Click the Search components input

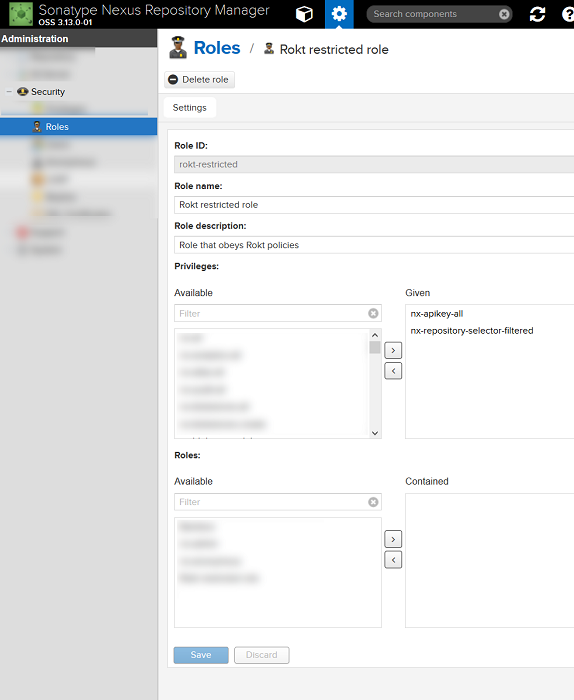tap(435, 14)
